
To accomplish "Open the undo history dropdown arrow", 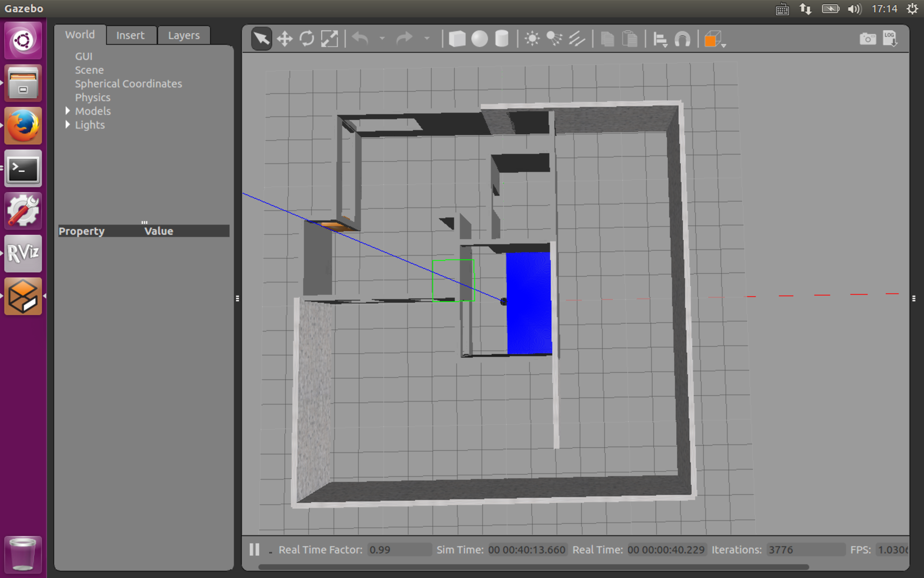I will point(382,39).
